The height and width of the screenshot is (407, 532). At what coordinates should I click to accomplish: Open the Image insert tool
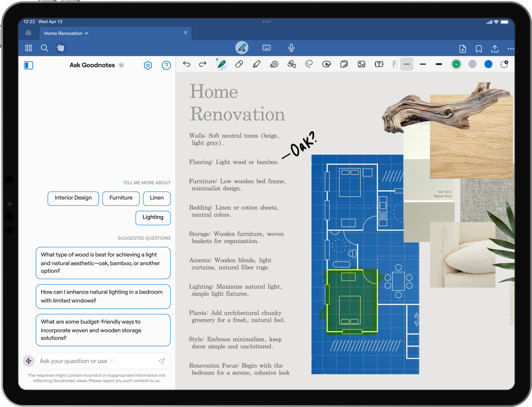[x=362, y=64]
